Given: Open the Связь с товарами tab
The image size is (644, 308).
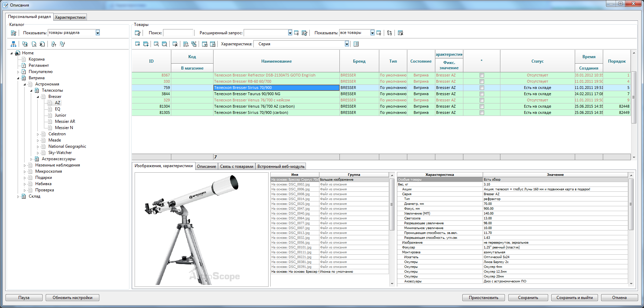Looking at the screenshot, I should tap(237, 166).
